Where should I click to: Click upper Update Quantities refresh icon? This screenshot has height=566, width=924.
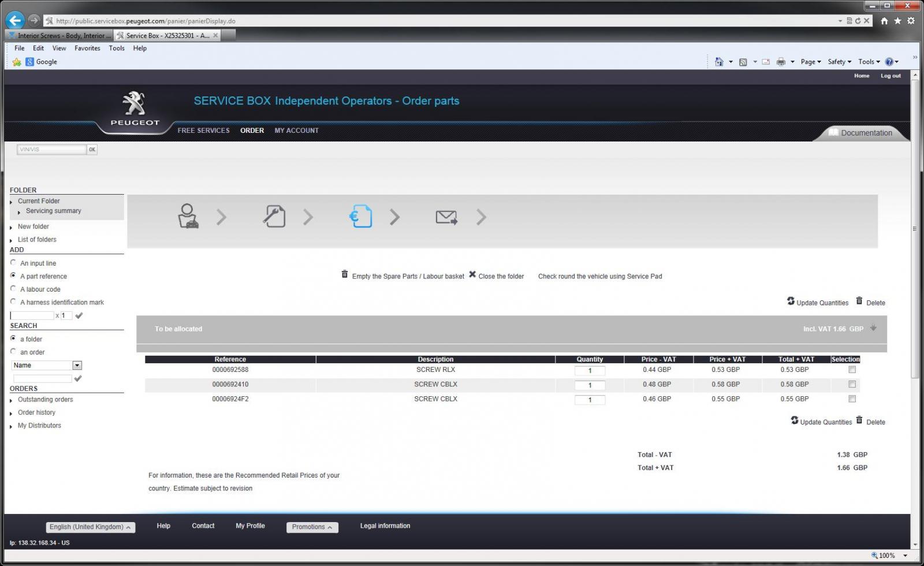click(791, 301)
